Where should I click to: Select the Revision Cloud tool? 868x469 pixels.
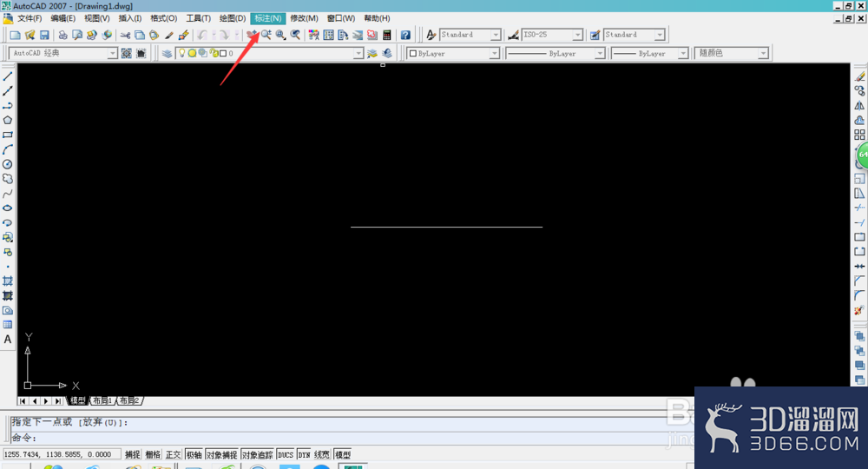tap(8, 179)
